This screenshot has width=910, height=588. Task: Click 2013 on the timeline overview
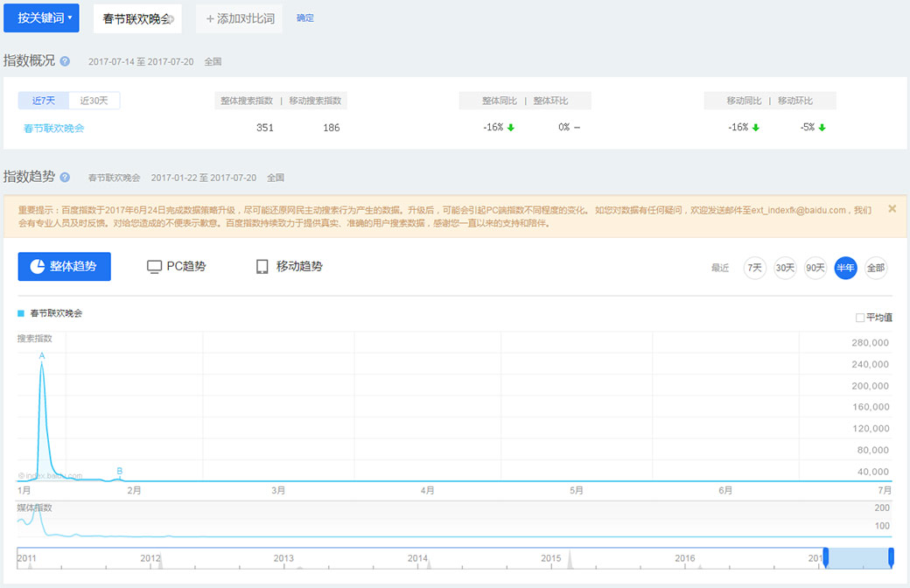[x=283, y=558]
